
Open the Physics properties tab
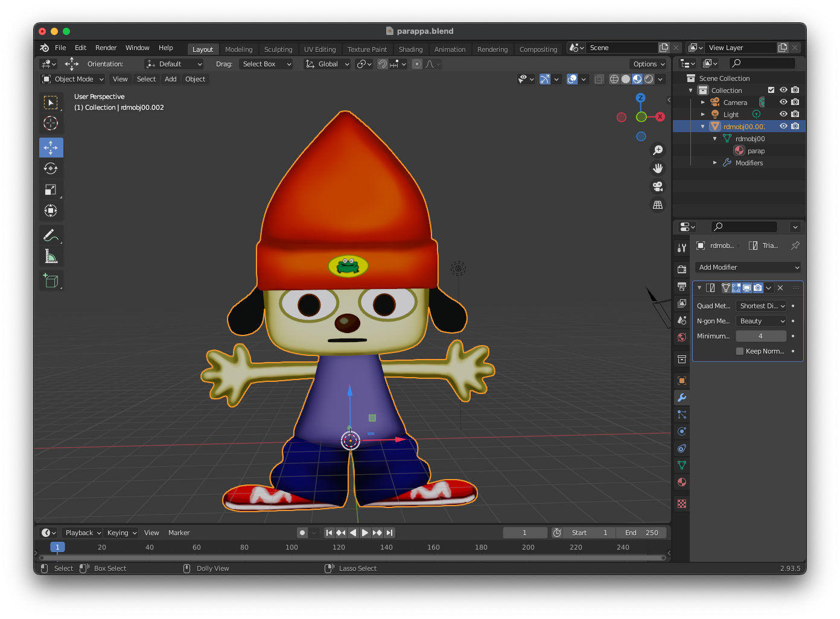pyautogui.click(x=682, y=431)
